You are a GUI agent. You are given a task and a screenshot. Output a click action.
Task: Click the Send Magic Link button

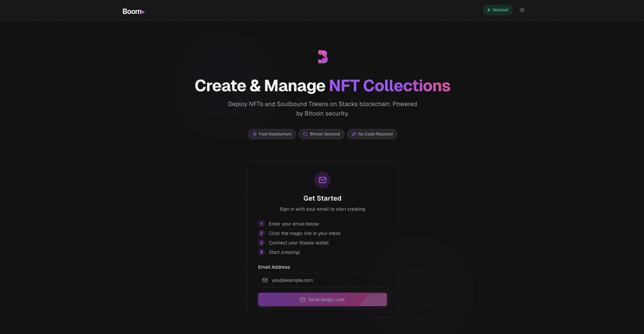tap(323, 299)
